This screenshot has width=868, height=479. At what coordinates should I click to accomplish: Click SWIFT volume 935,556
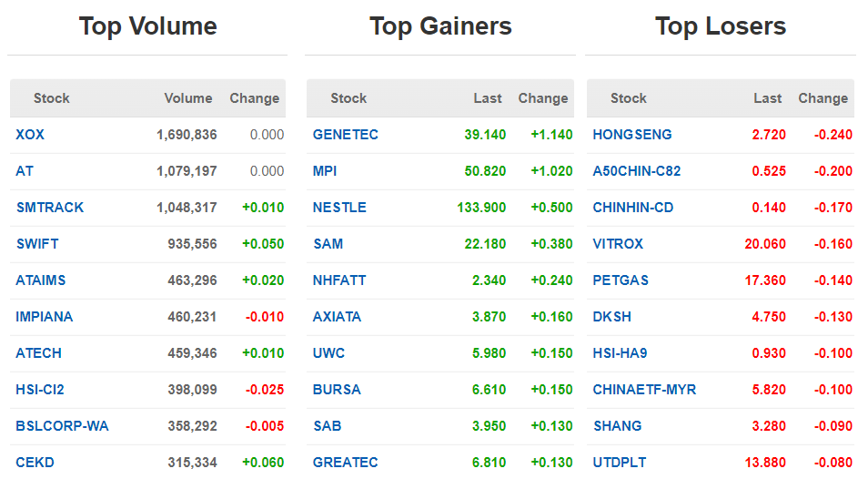tap(193, 244)
